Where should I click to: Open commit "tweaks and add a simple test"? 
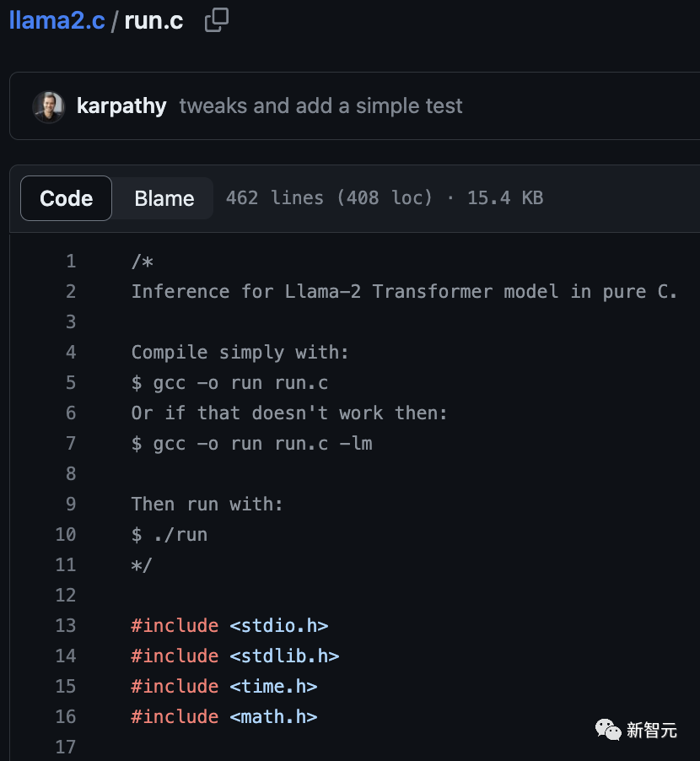click(320, 106)
